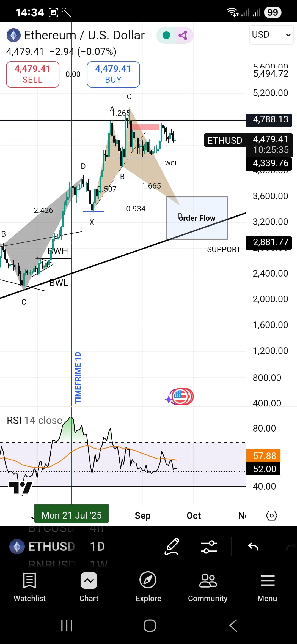
Task: Open the Menu tab
Action: (x=267, y=587)
